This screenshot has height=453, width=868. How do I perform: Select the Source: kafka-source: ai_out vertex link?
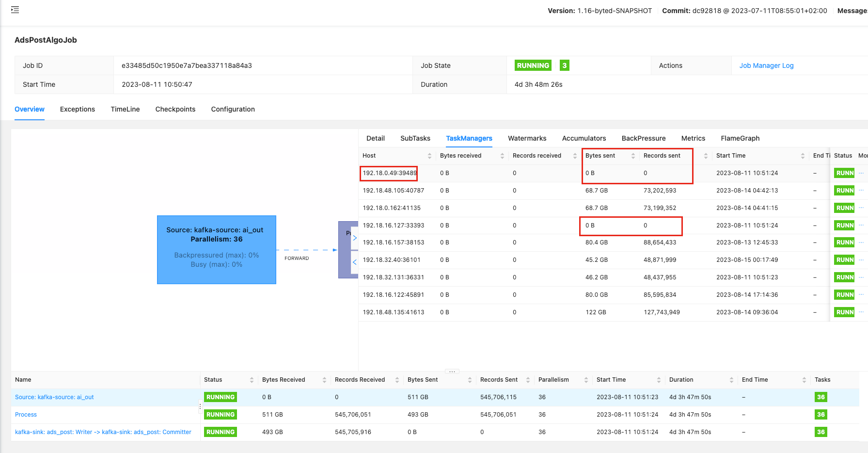click(54, 397)
